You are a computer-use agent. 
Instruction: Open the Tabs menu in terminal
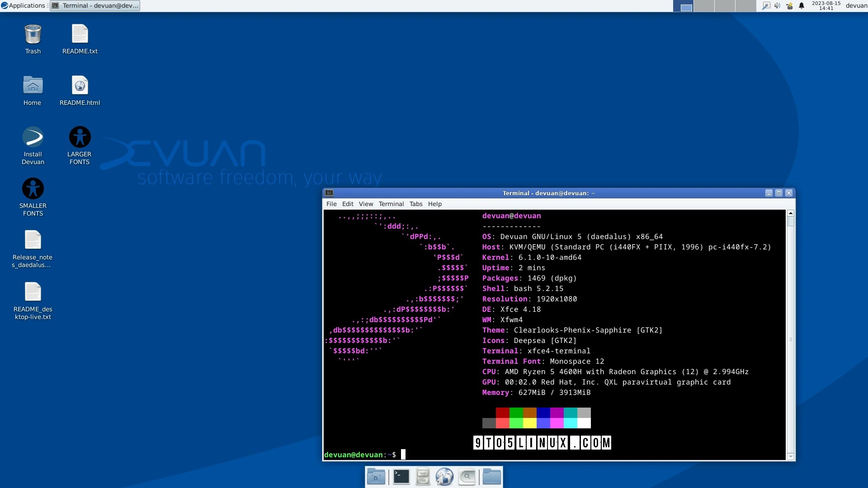tap(415, 204)
